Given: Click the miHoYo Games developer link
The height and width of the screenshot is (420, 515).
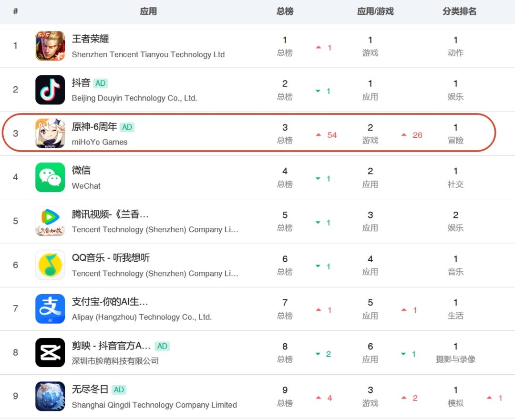Looking at the screenshot, I should pos(100,142).
